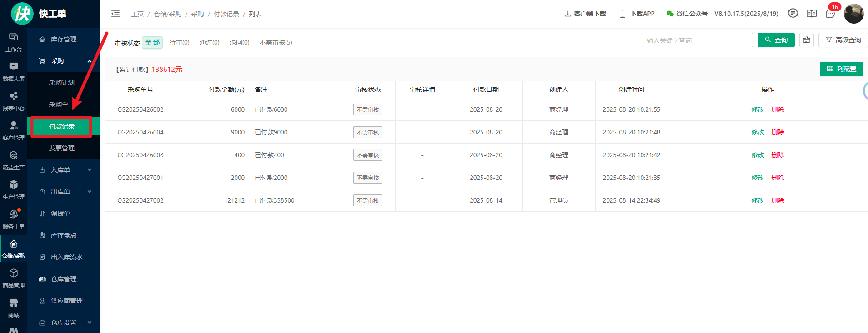Screen dimensions: 868x333
Task: Open the 列配置 column settings button
Action: point(841,69)
